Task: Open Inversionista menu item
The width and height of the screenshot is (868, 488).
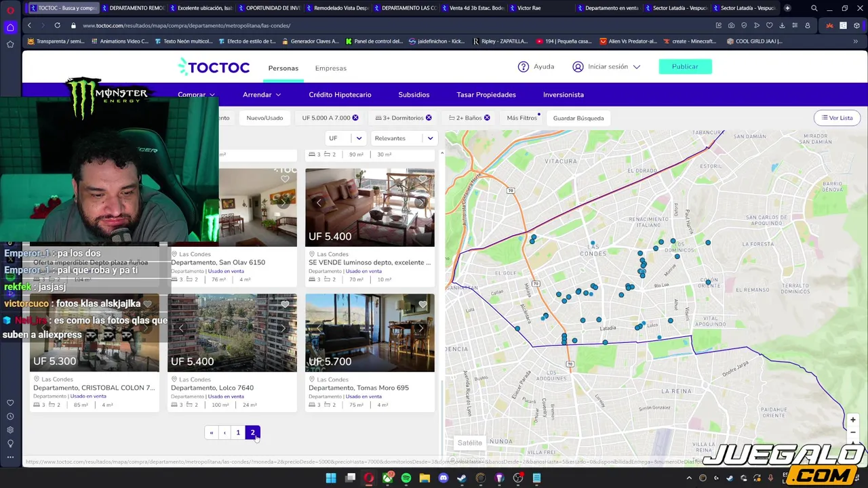Action: point(564,95)
